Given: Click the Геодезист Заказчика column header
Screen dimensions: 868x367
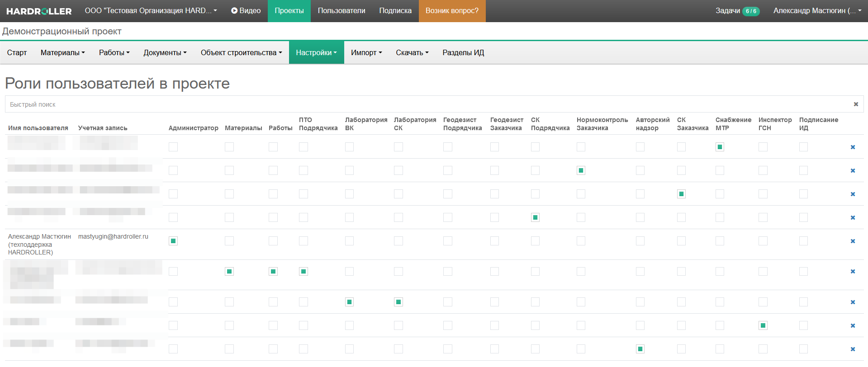Looking at the screenshot, I should [x=507, y=124].
